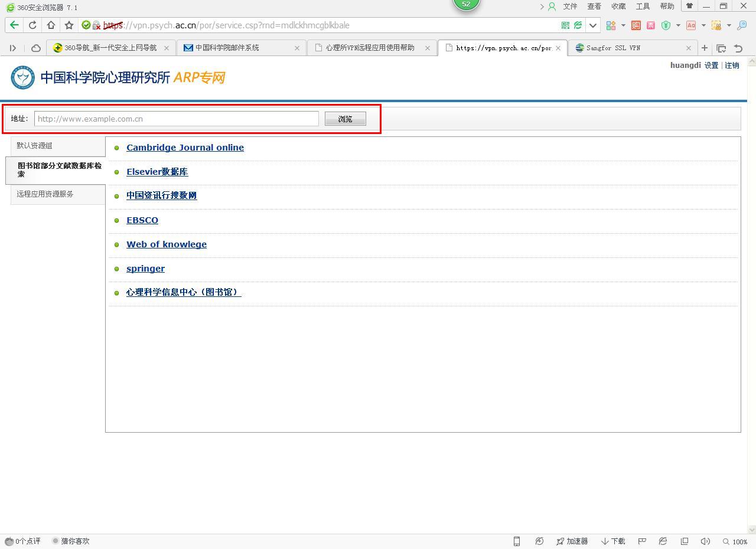Screen dimensions: 756x549
Task: Click the clock-plus icon in status bar
Action: [x=539, y=541]
